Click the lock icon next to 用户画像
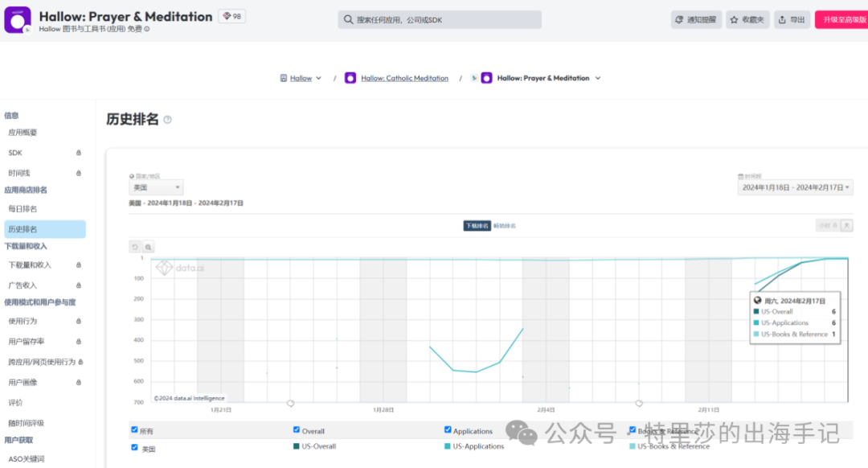The width and height of the screenshot is (868, 468). [79, 383]
